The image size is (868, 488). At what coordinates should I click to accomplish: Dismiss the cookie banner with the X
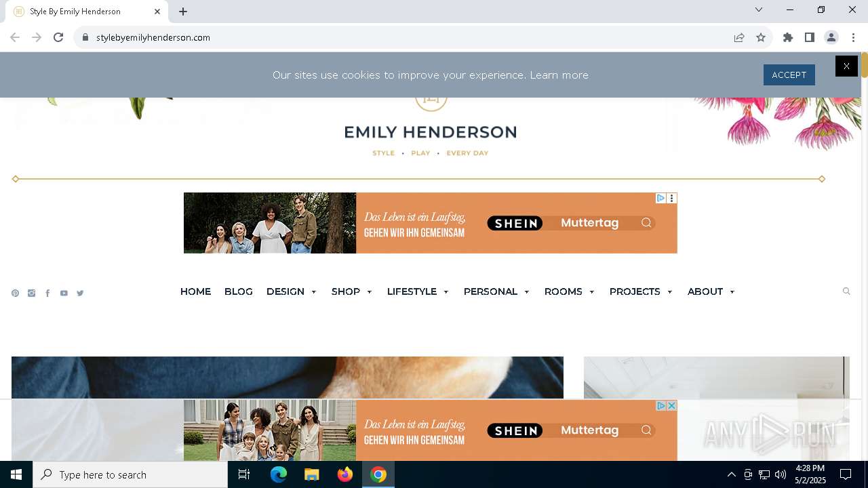846,66
